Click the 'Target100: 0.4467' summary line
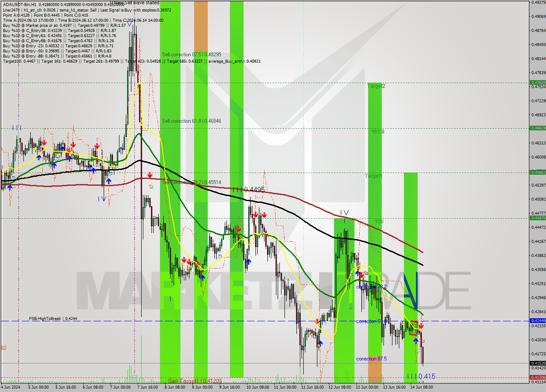The image size is (546, 392). (x=131, y=61)
